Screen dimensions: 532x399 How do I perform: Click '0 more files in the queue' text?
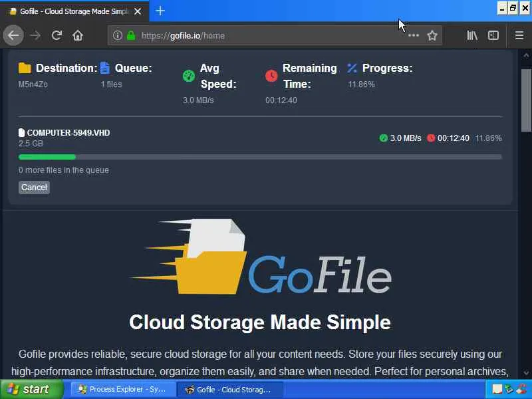(x=64, y=170)
